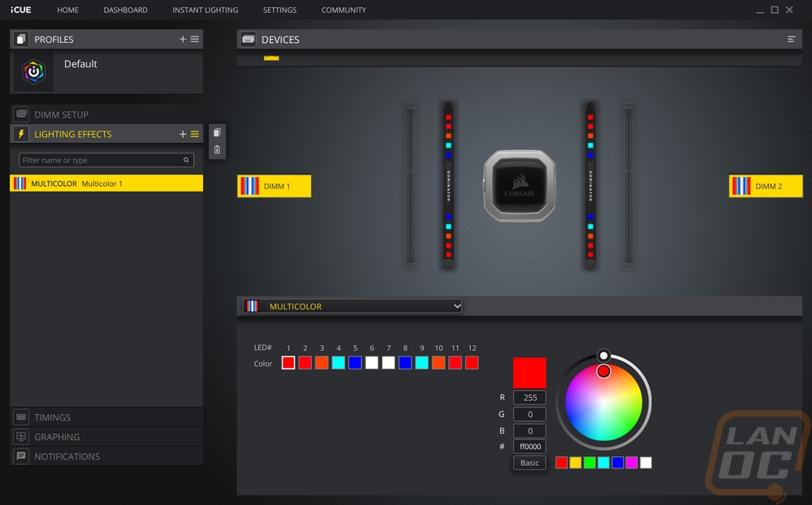Viewport: 812px width, 505px height.
Task: Click the Basic color mode button
Action: click(529, 463)
